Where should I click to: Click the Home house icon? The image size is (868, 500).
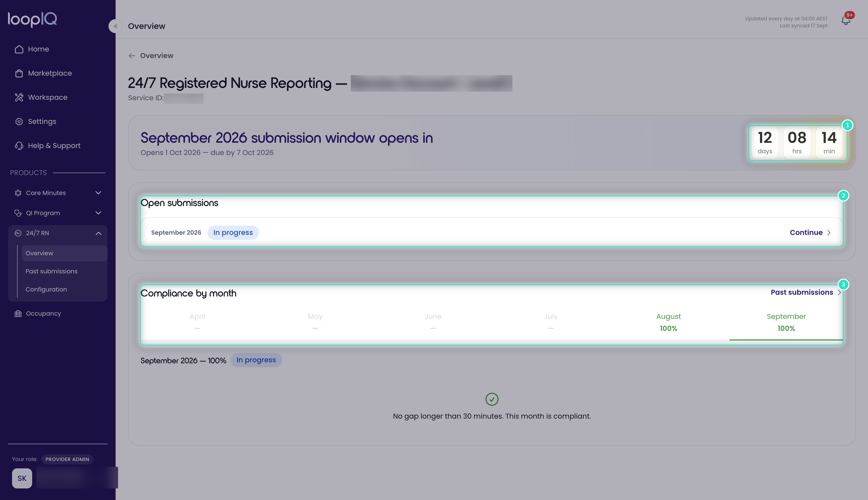(x=19, y=49)
